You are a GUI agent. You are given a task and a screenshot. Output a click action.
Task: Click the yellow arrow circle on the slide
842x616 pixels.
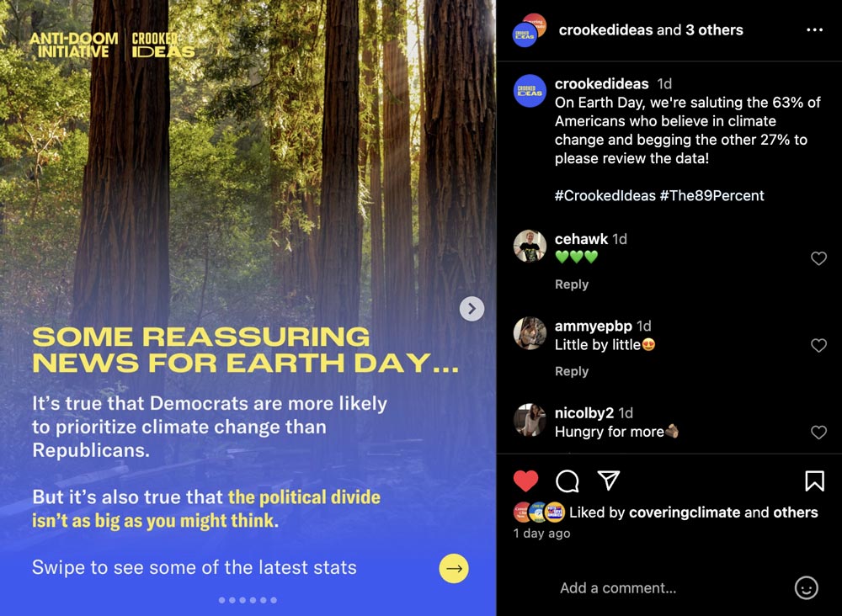tap(454, 569)
